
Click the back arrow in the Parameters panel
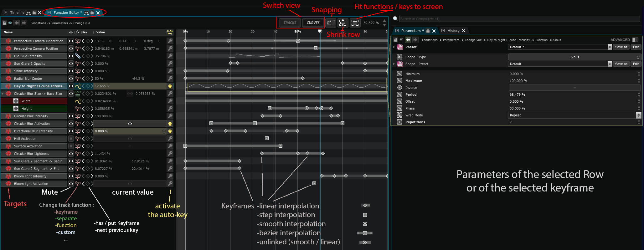(408, 40)
